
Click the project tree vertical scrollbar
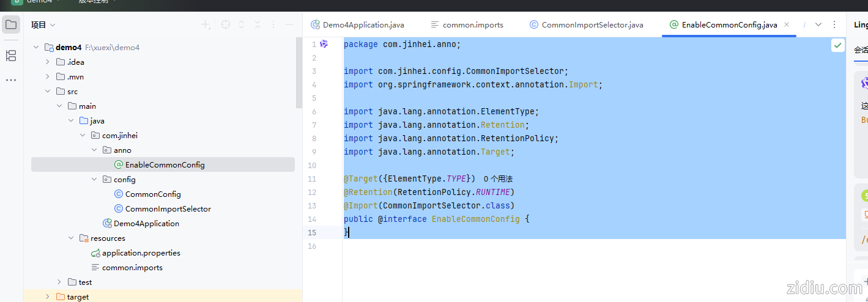pyautogui.click(x=299, y=72)
